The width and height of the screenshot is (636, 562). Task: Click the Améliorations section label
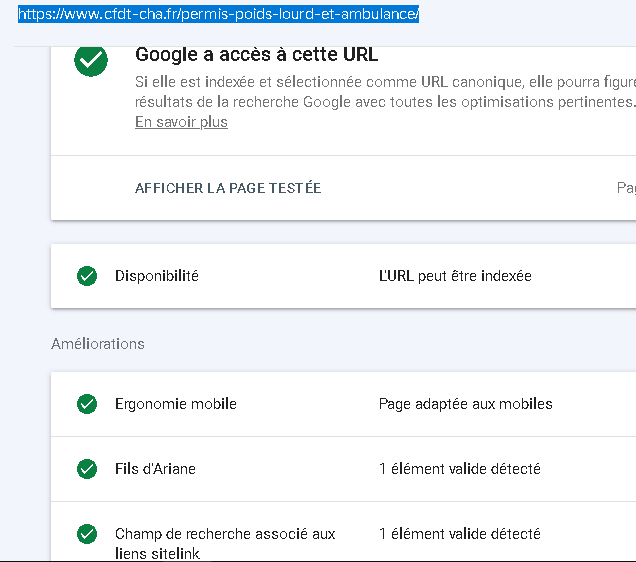point(98,344)
